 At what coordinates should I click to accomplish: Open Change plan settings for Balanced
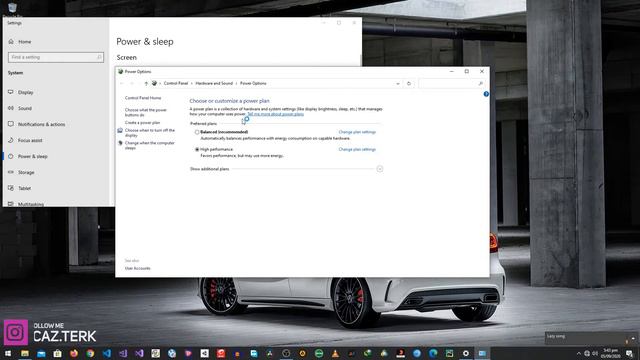[x=357, y=132]
